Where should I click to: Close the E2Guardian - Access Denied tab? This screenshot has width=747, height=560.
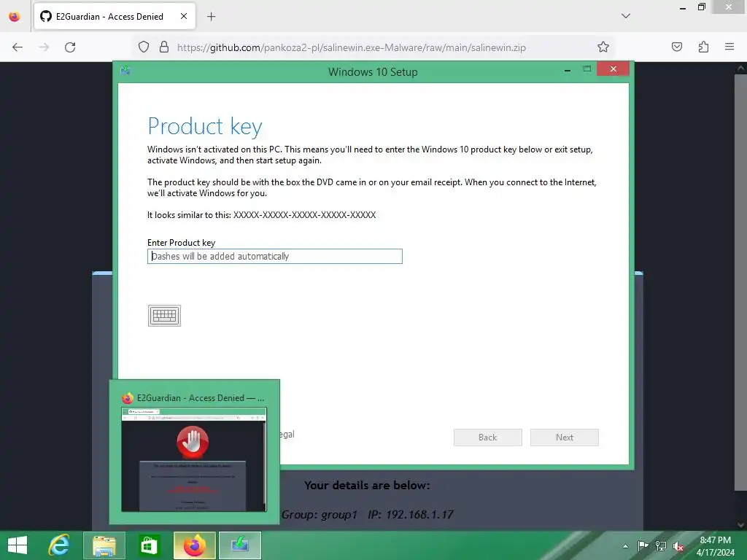(x=184, y=16)
